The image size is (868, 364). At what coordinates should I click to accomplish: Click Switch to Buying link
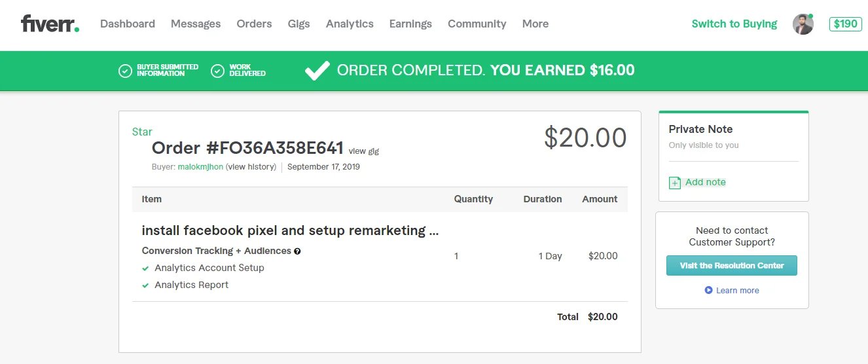(x=734, y=24)
